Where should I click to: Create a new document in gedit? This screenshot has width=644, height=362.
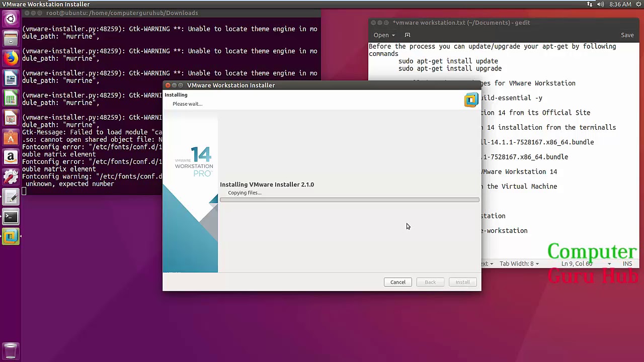(408, 35)
